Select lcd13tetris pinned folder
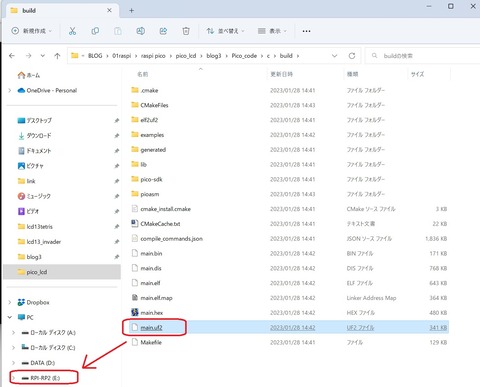 (35, 226)
